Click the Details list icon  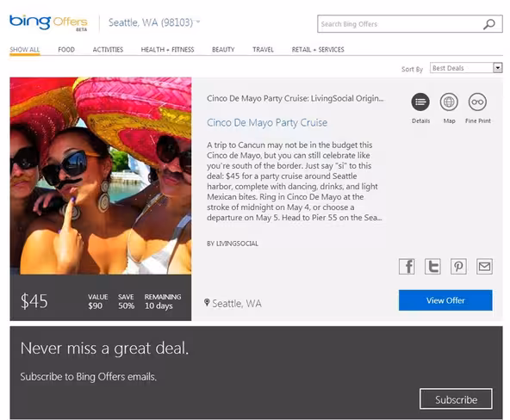coord(420,102)
